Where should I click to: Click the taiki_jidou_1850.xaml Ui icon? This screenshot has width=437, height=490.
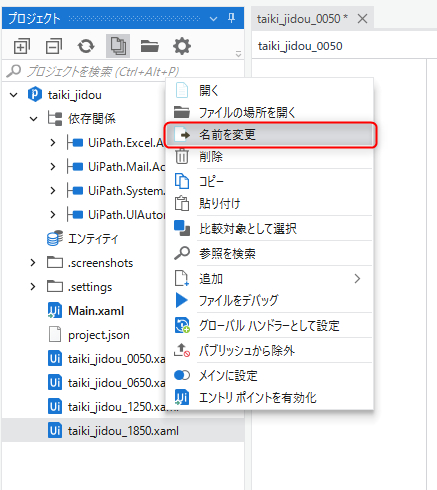point(55,430)
